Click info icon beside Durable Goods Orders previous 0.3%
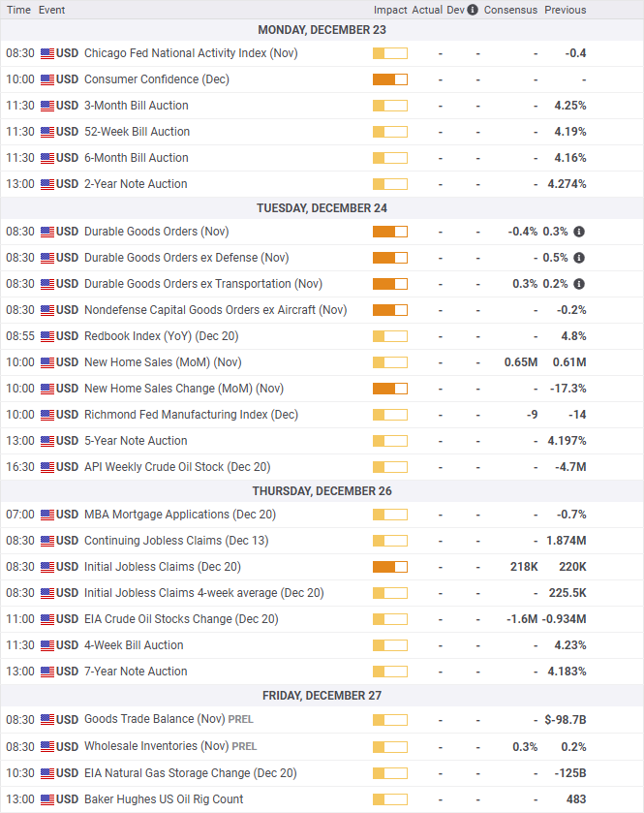The height and width of the screenshot is (813, 644). [x=579, y=232]
